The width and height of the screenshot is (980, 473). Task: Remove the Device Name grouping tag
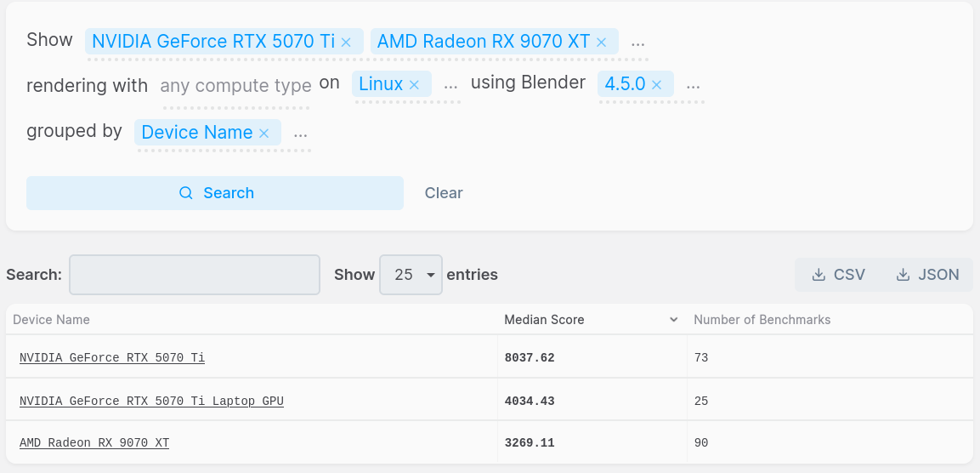(x=263, y=133)
